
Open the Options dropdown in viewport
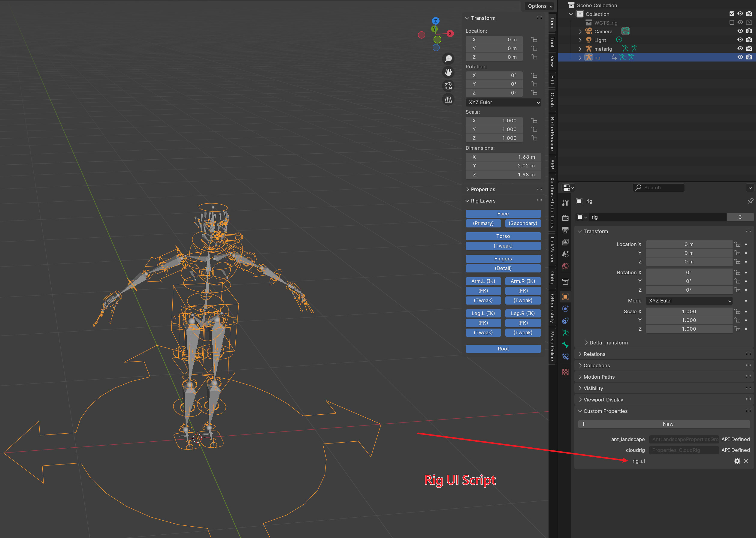pyautogui.click(x=540, y=6)
